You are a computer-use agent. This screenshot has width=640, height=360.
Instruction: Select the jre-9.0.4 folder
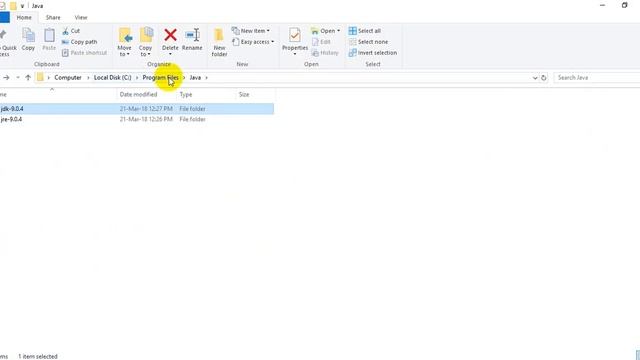11,120
